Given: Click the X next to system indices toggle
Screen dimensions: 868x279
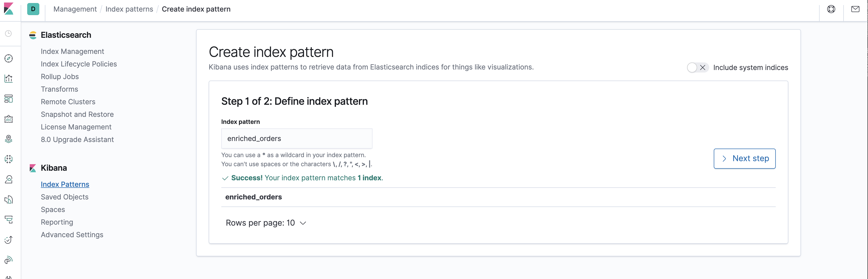Looking at the screenshot, I should [x=702, y=67].
